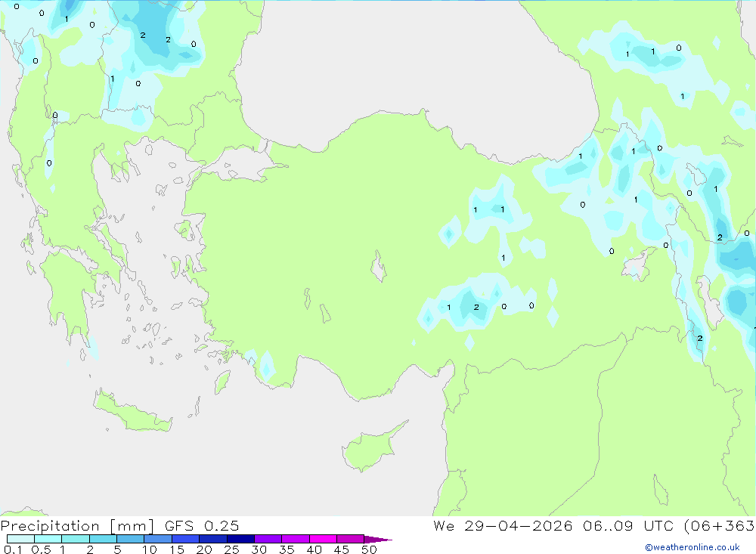Pick the 10–15 mm blue legend swatch

158,539
